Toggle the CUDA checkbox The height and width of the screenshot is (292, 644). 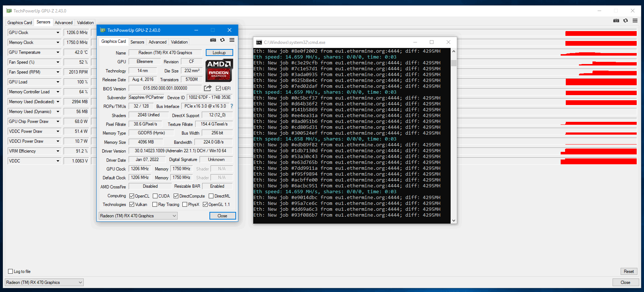pyautogui.click(x=155, y=196)
